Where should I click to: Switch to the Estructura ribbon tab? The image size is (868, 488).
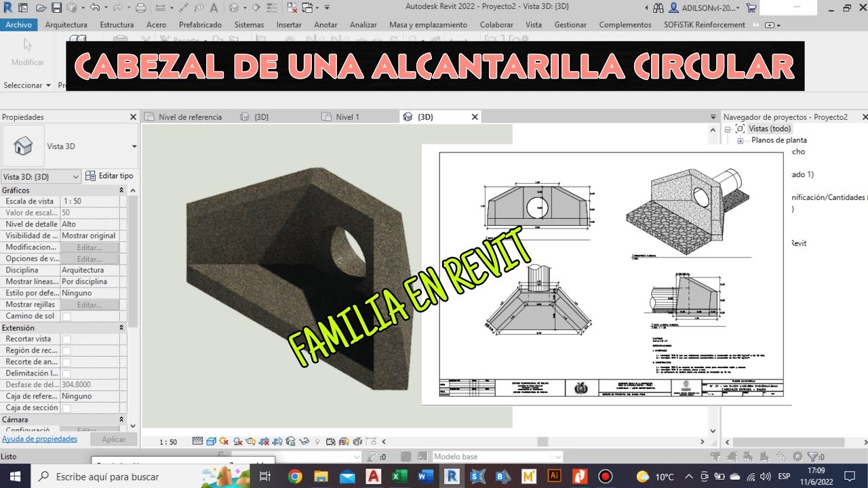coord(117,24)
